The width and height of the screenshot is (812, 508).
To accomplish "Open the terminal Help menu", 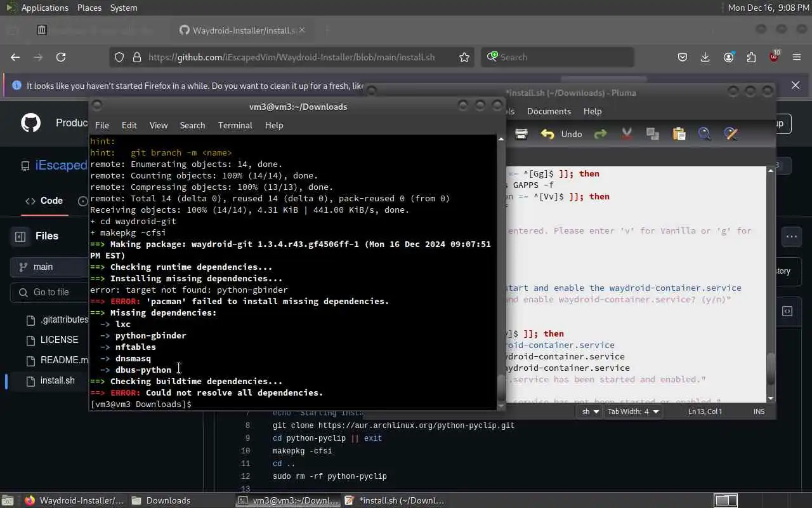I will pyautogui.click(x=274, y=125).
